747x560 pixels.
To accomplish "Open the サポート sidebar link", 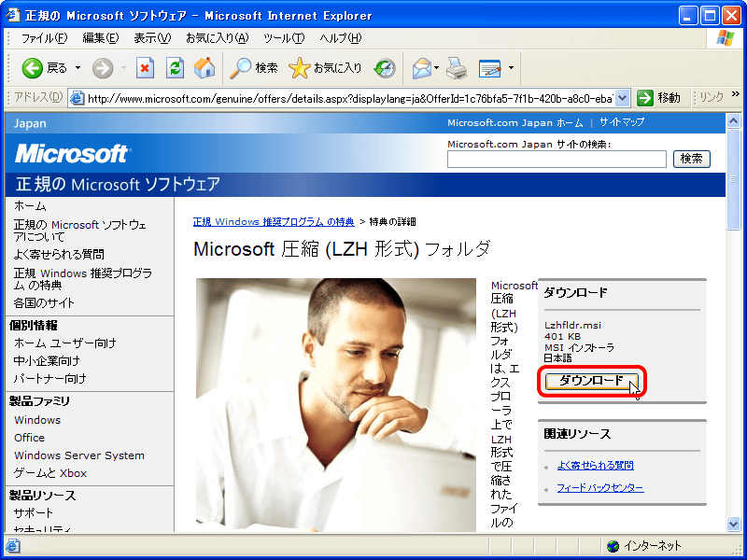I will [34, 512].
